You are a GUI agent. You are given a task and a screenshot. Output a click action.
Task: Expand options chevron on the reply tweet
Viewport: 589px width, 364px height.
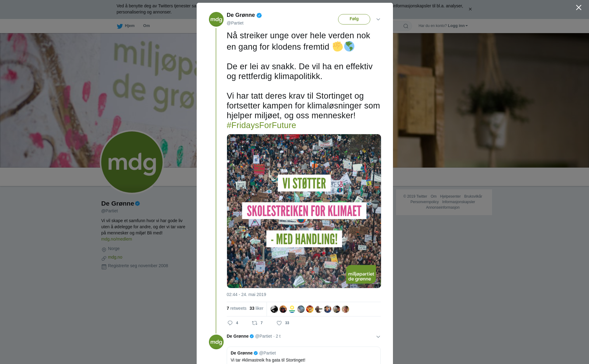378,337
